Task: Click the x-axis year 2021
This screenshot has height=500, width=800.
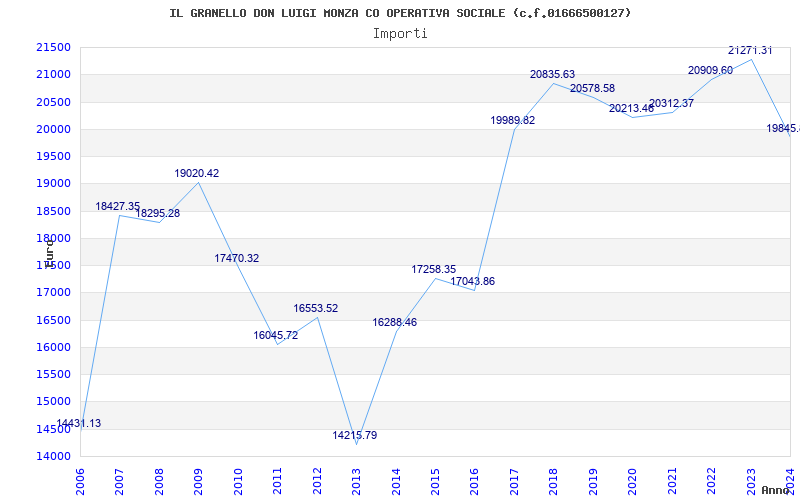Action: 672,482
